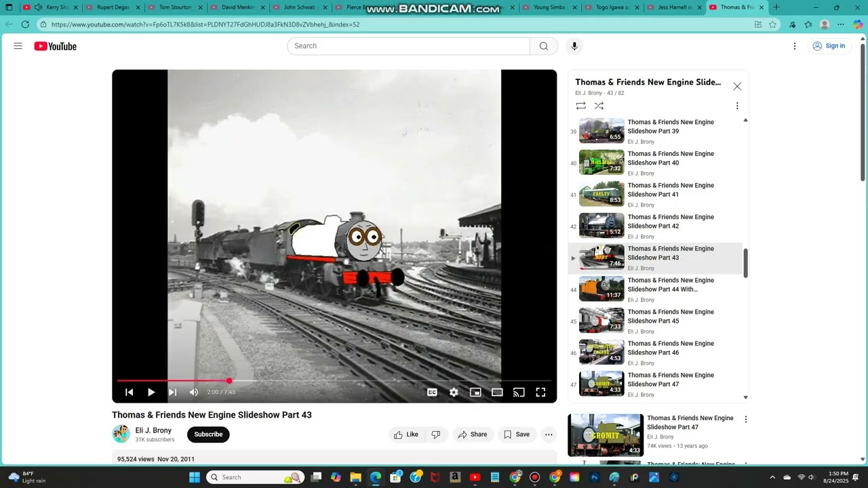This screenshot has width=868, height=488.
Task: Open a new browser tab
Action: [x=776, y=7]
